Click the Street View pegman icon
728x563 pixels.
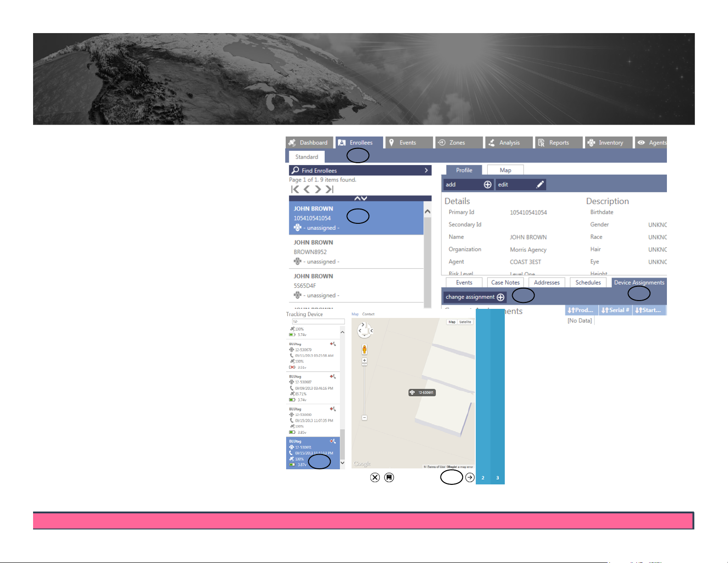coord(364,350)
